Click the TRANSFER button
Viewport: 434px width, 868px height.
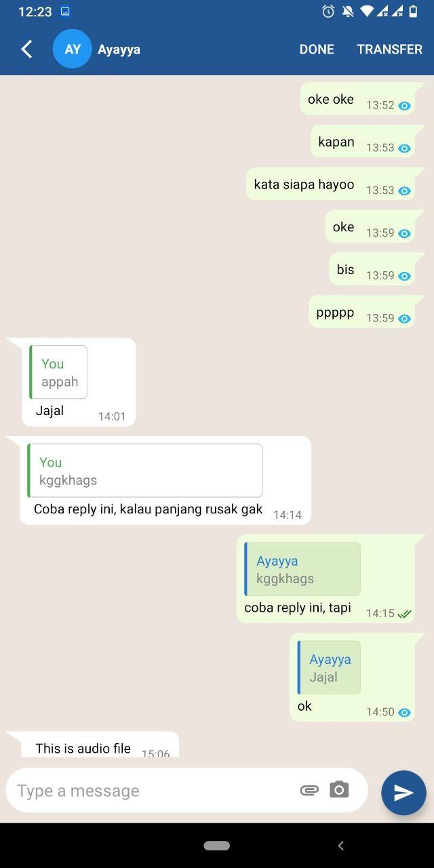click(x=390, y=49)
